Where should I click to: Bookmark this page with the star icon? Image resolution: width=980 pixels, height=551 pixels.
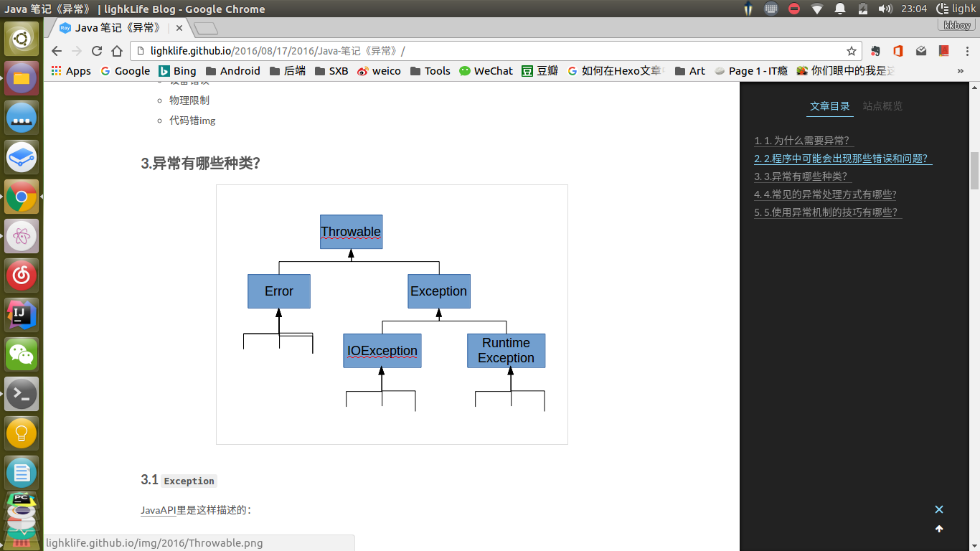851,51
